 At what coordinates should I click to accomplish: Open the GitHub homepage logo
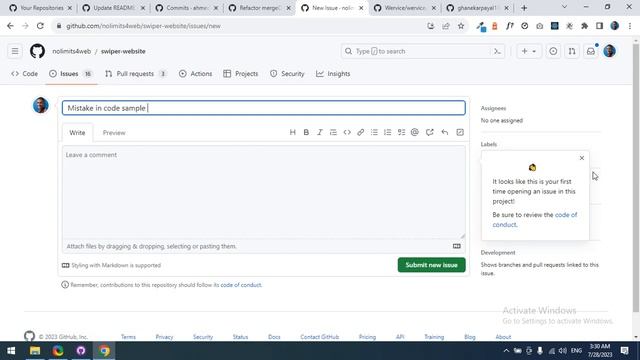(x=37, y=51)
